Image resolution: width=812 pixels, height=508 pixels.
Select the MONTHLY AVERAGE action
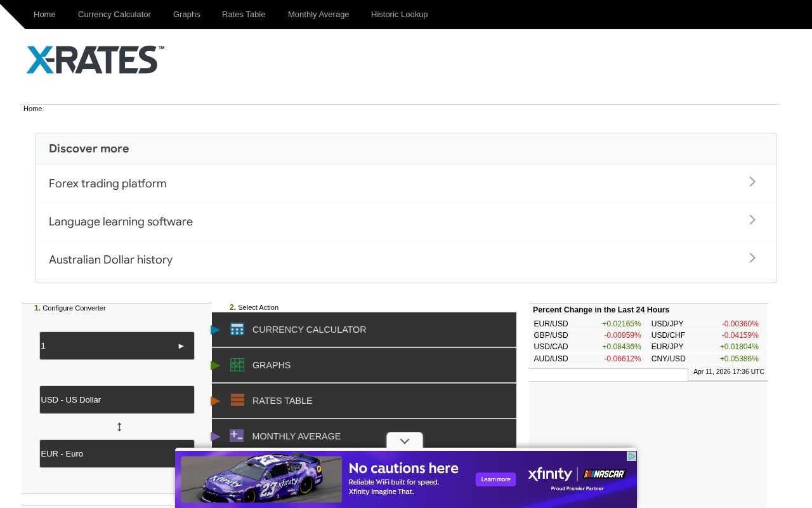click(x=364, y=436)
